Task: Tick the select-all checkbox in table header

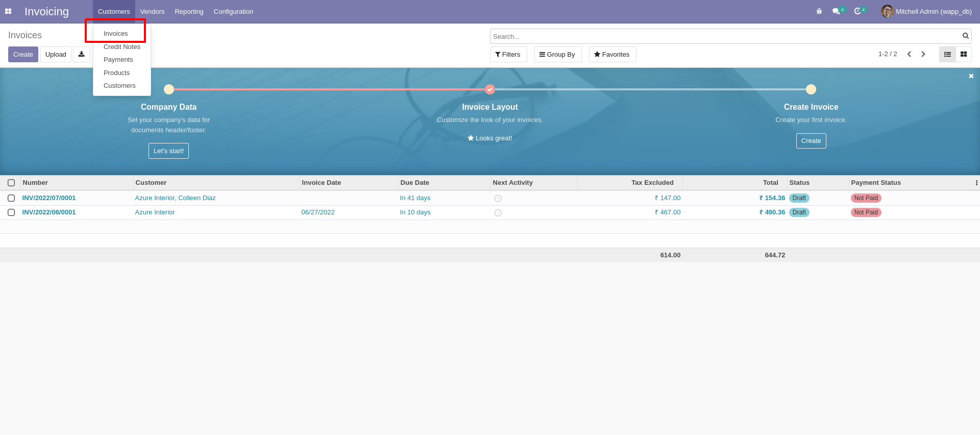Action: click(x=11, y=183)
